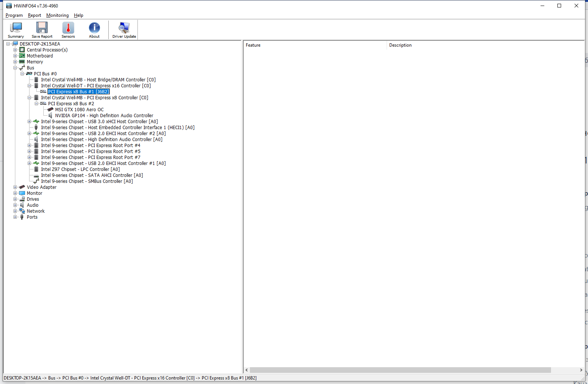This screenshot has height=384, width=588.
Task: Open the Program menu
Action: [x=14, y=15]
